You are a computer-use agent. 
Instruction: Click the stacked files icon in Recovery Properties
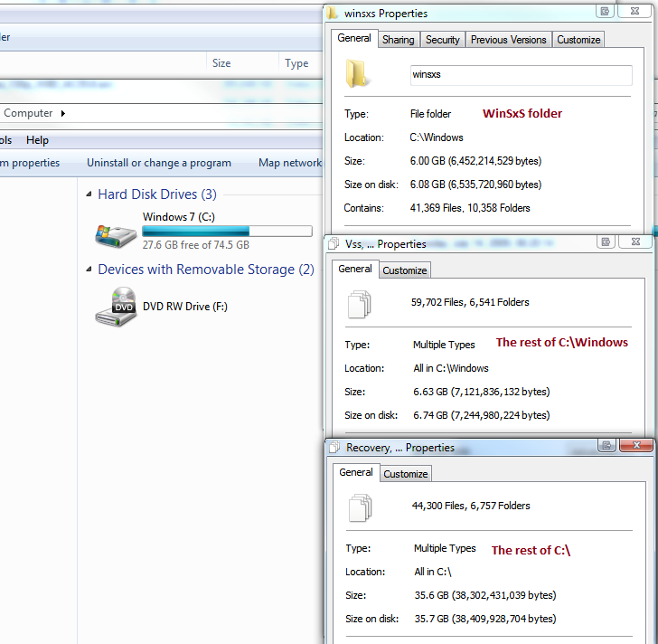pyautogui.click(x=359, y=507)
